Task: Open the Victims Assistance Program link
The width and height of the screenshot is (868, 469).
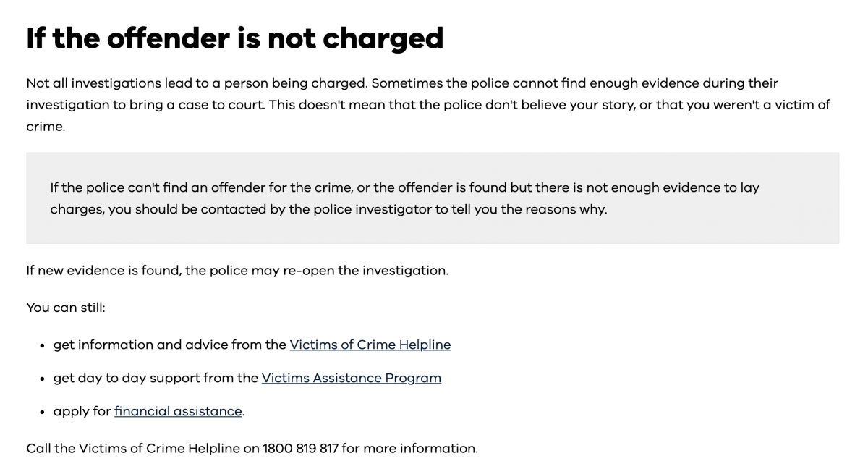Action: tap(351, 378)
